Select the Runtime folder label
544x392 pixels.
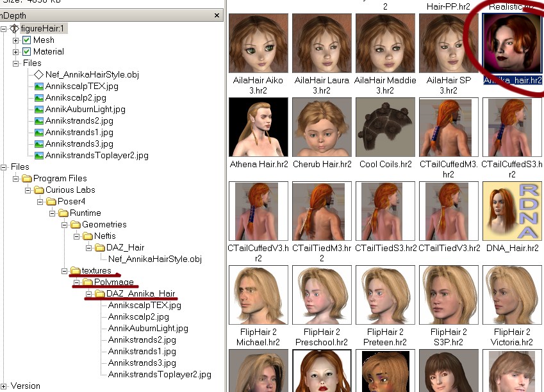coord(85,213)
